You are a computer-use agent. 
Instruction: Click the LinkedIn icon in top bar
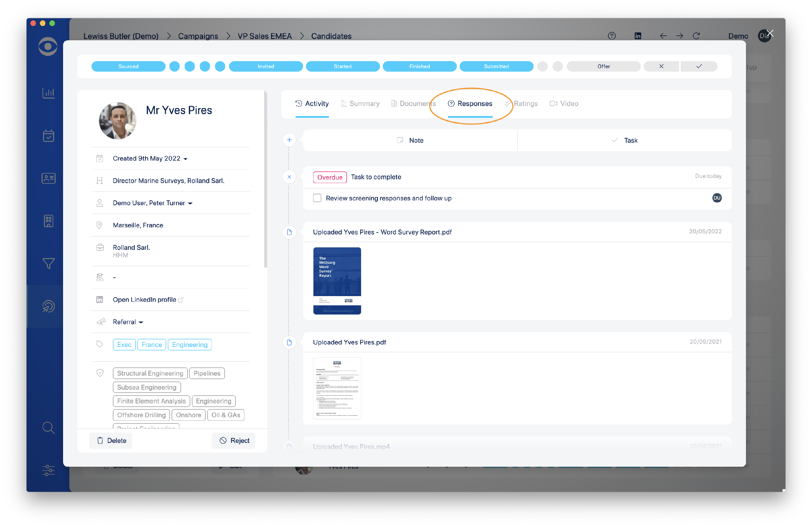(x=638, y=36)
